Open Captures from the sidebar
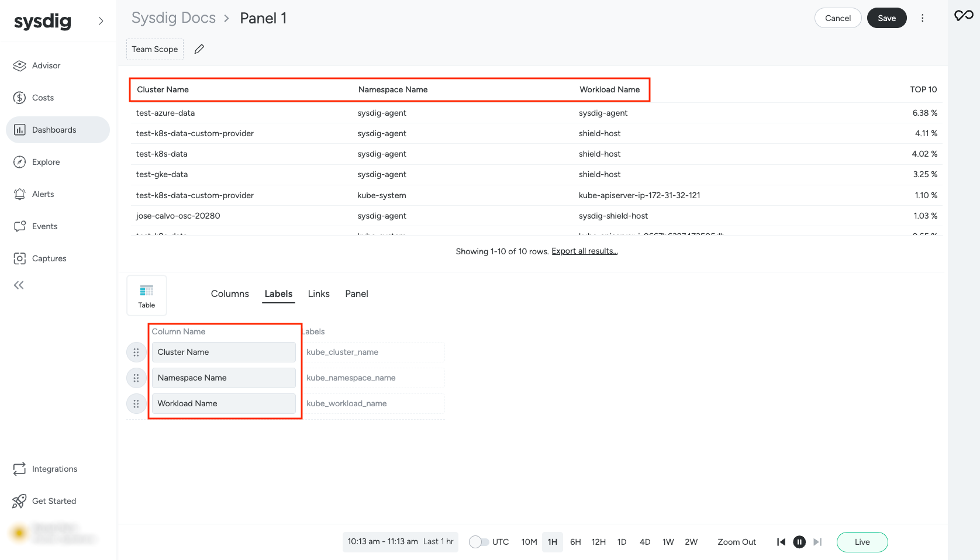 pos(49,258)
